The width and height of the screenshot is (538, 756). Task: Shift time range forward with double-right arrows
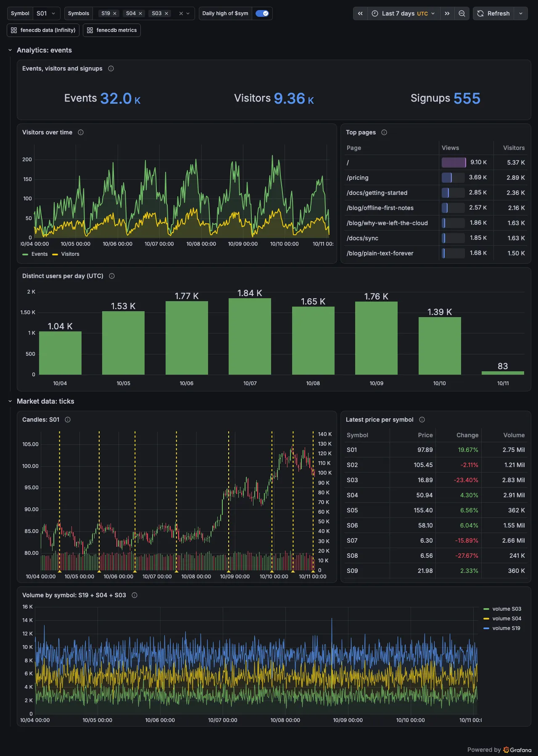click(447, 13)
